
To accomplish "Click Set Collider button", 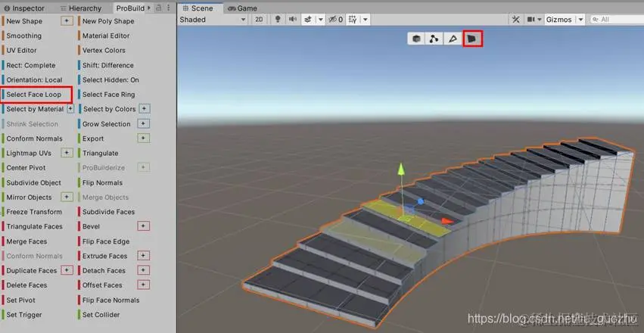I will point(101,315).
